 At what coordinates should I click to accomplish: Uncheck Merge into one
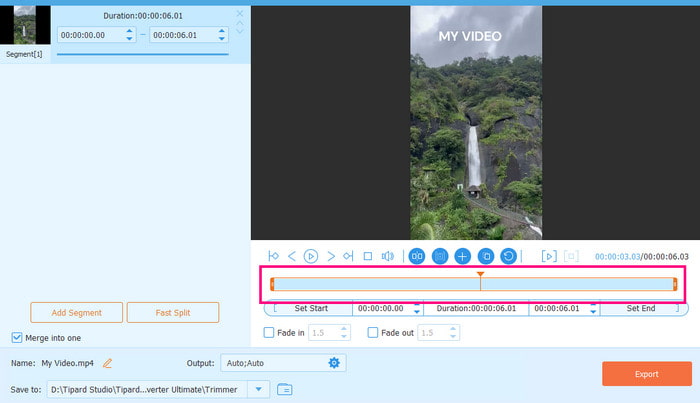tap(17, 337)
